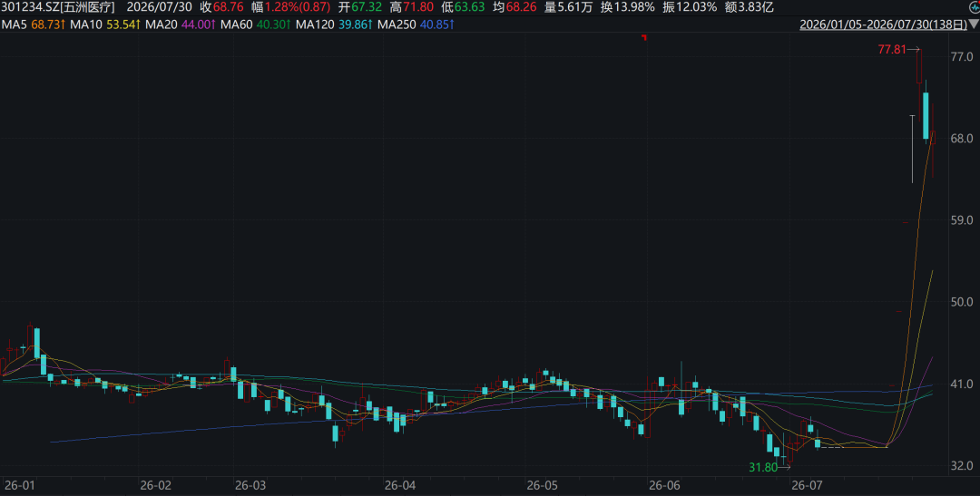Click the 26-02 time axis label
The width and height of the screenshot is (980, 496).
pyautogui.click(x=156, y=485)
